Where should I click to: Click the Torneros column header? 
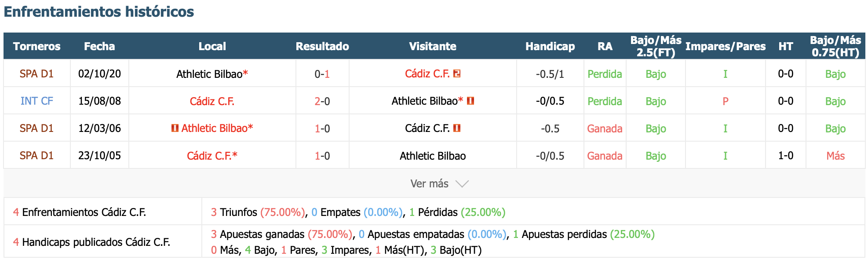click(36, 46)
